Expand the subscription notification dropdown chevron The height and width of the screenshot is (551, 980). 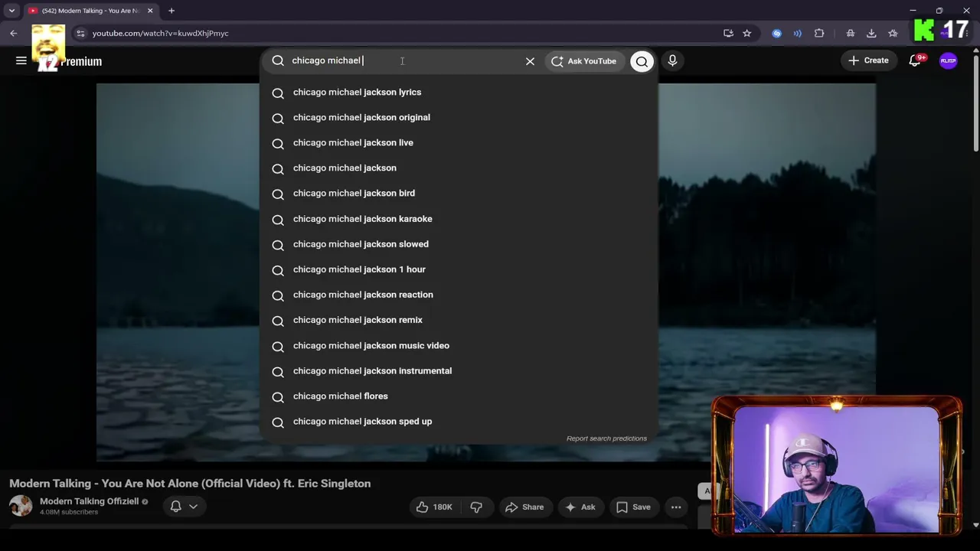click(193, 506)
